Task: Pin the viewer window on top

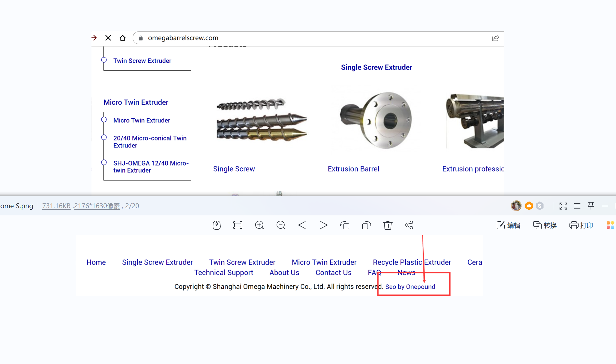Action: [591, 206]
